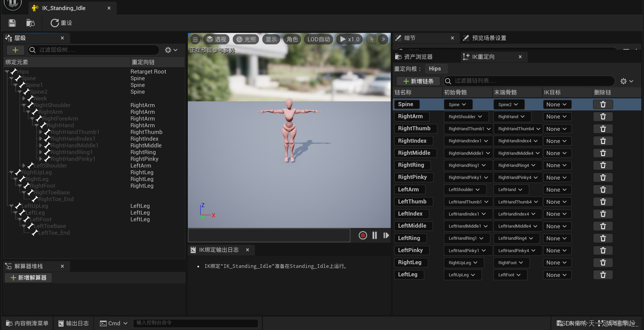Image resolution: width=644 pixels, height=330 pixels.
Task: Delete the Spine chain with its trash icon
Action: coord(603,104)
